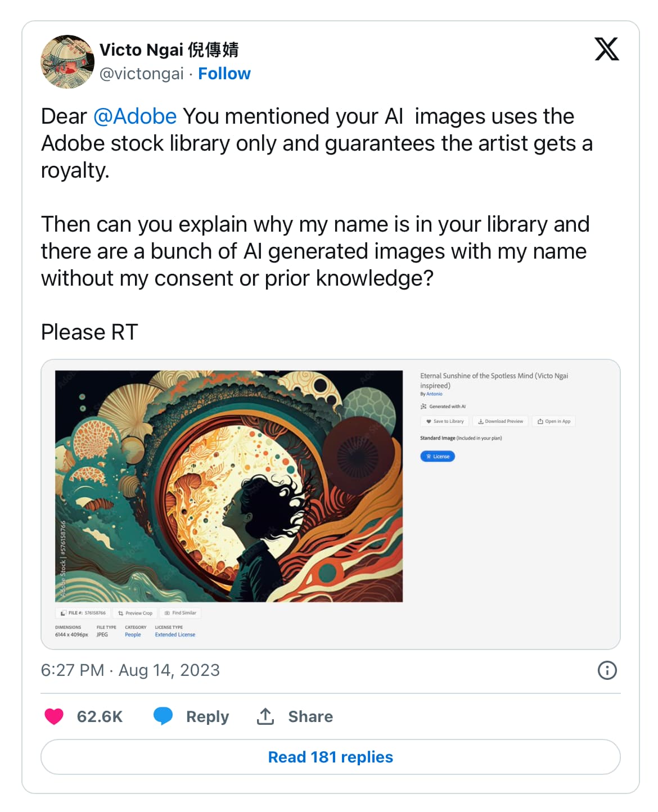Click the X logo icon
The width and height of the screenshot is (658, 812).
pyautogui.click(x=606, y=49)
